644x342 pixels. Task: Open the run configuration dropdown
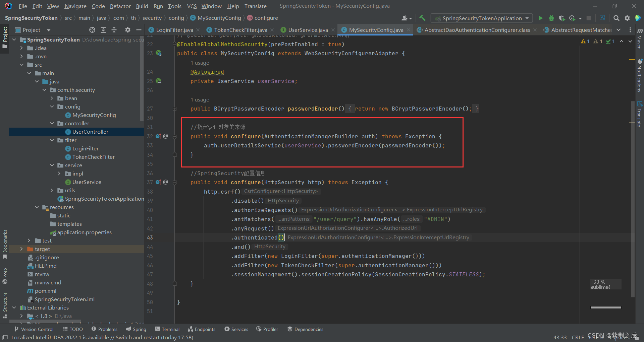pyautogui.click(x=482, y=18)
